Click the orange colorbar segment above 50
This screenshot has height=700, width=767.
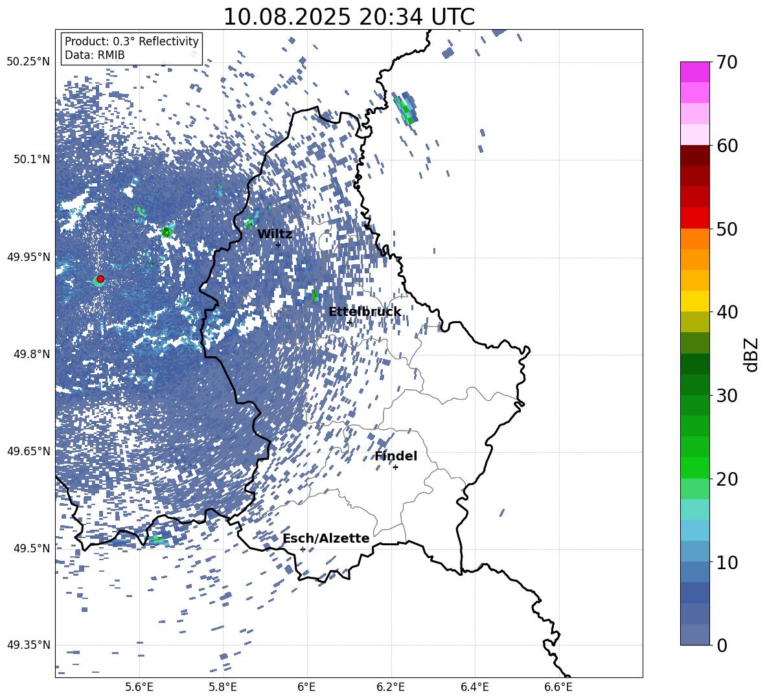[x=694, y=239]
